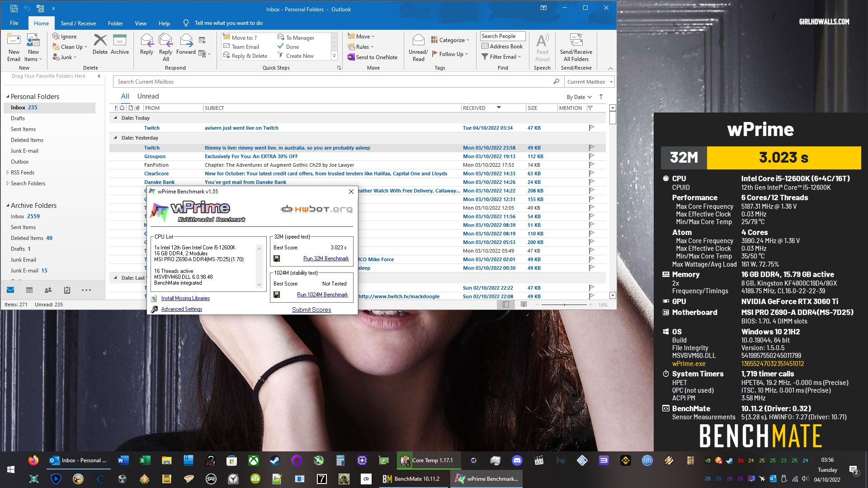Open more navigation options (ellipsis)
The height and width of the screenshot is (488, 868).
coord(86,290)
